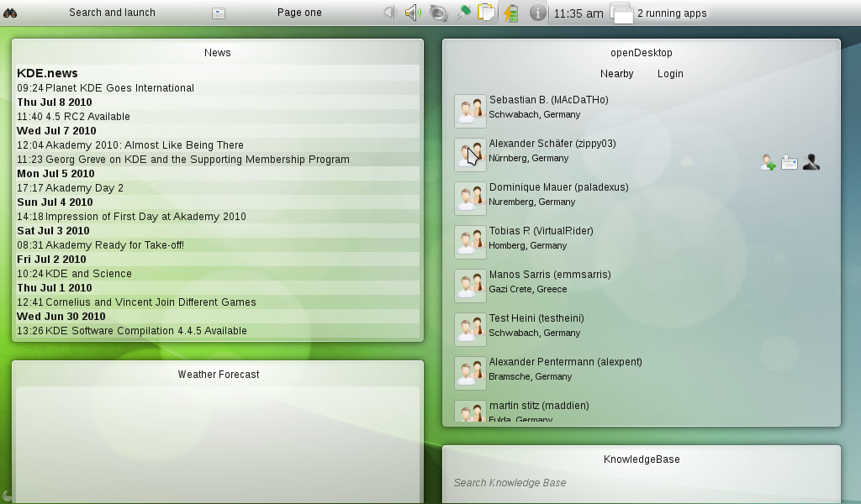Click the send message envelope icon
This screenshot has width=861, height=504.
[790, 163]
